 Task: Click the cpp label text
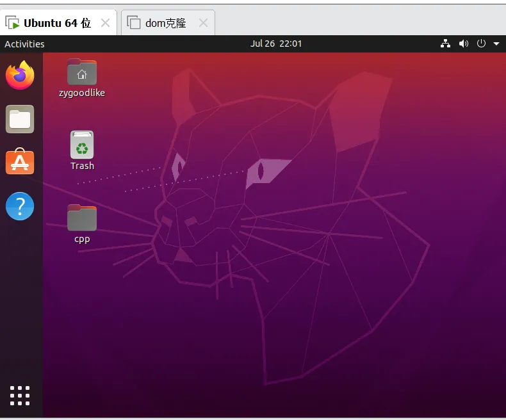point(82,239)
